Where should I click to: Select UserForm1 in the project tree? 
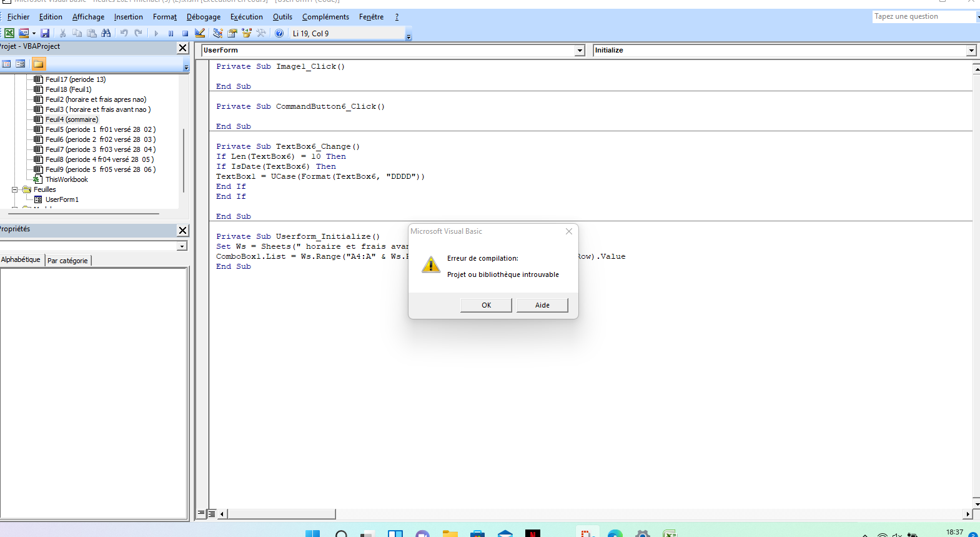[x=62, y=199]
